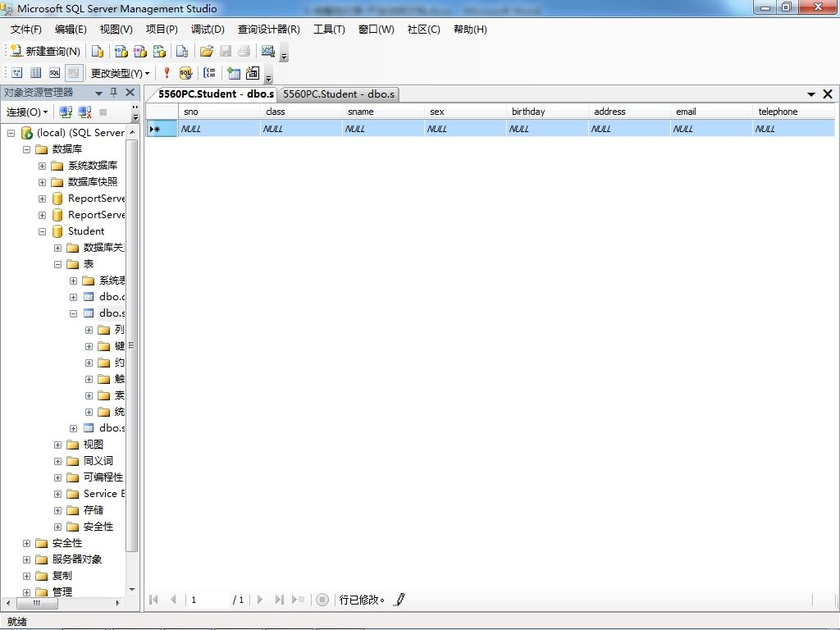Select the 服务器对象 folder
Image resolution: width=840 pixels, height=630 pixels.
[x=76, y=559]
